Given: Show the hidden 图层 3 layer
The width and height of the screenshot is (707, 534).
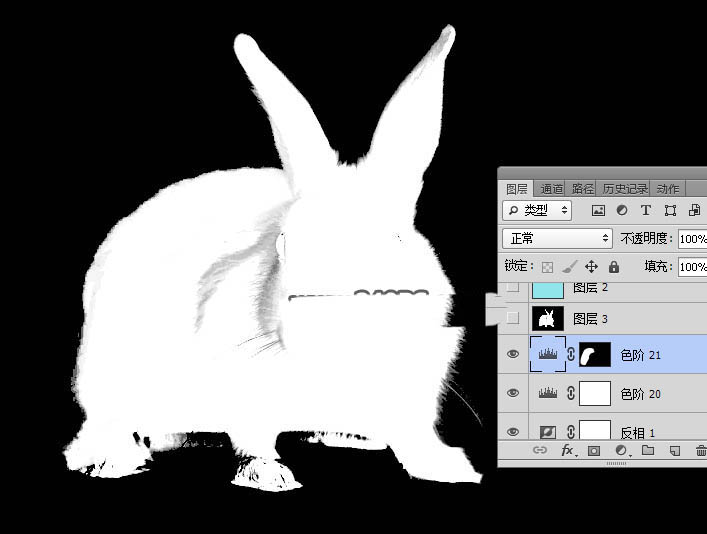Looking at the screenshot, I should point(513,319).
